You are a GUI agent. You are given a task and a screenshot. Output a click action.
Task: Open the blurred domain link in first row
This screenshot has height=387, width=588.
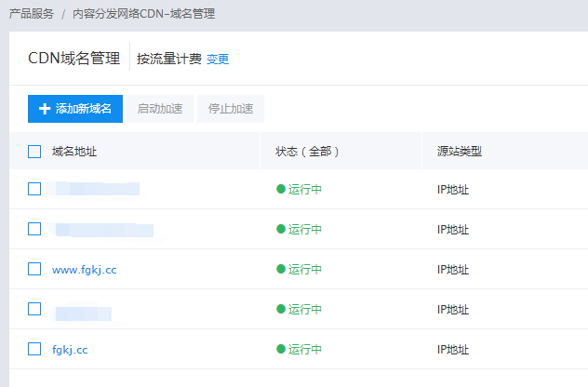click(97, 190)
